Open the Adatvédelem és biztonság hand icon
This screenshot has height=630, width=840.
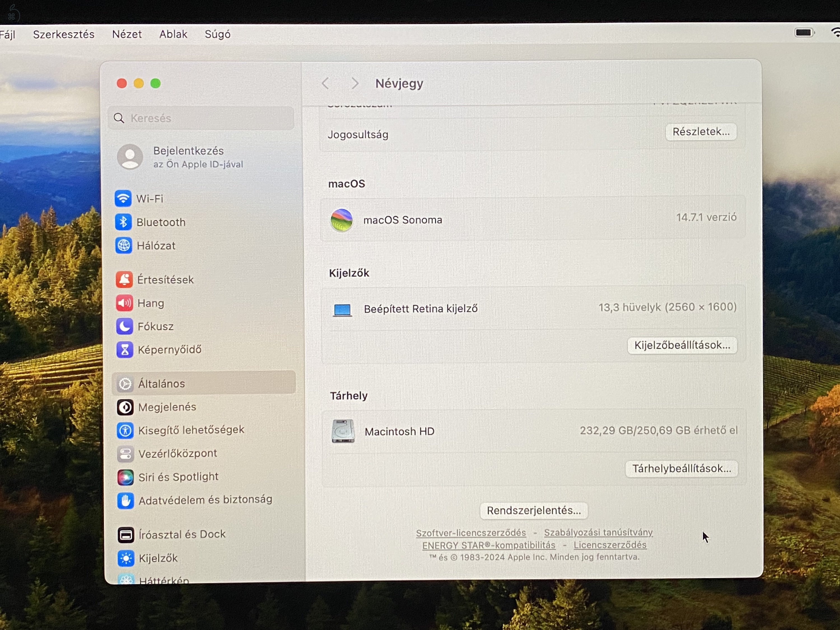pos(126,501)
